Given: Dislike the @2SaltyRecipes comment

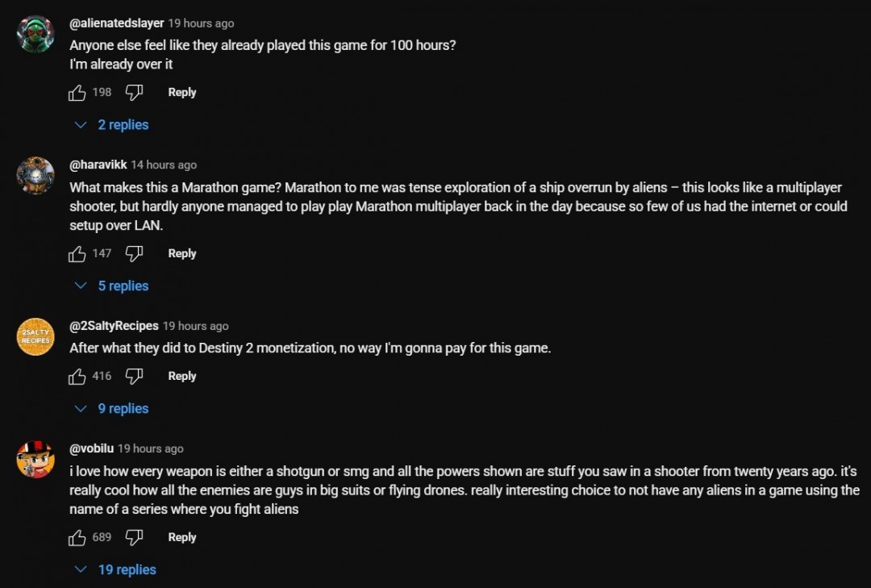Looking at the screenshot, I should tap(135, 377).
